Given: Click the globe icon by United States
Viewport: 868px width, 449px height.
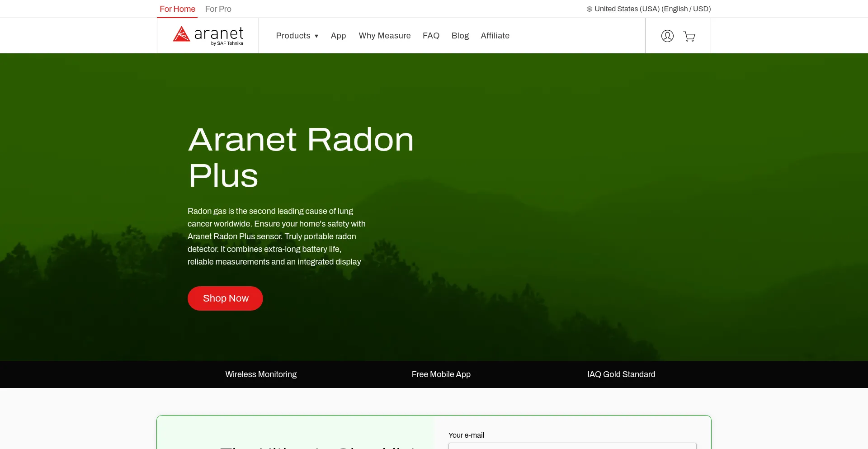Looking at the screenshot, I should (590, 9).
